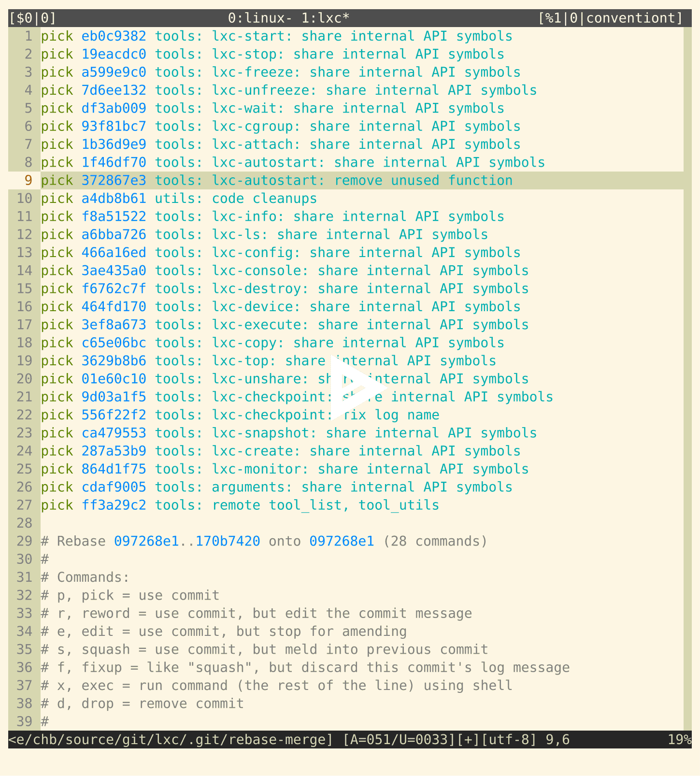The width and height of the screenshot is (700, 776).
Task: Click rebase-merge file path in vim statusline
Action: (171, 740)
